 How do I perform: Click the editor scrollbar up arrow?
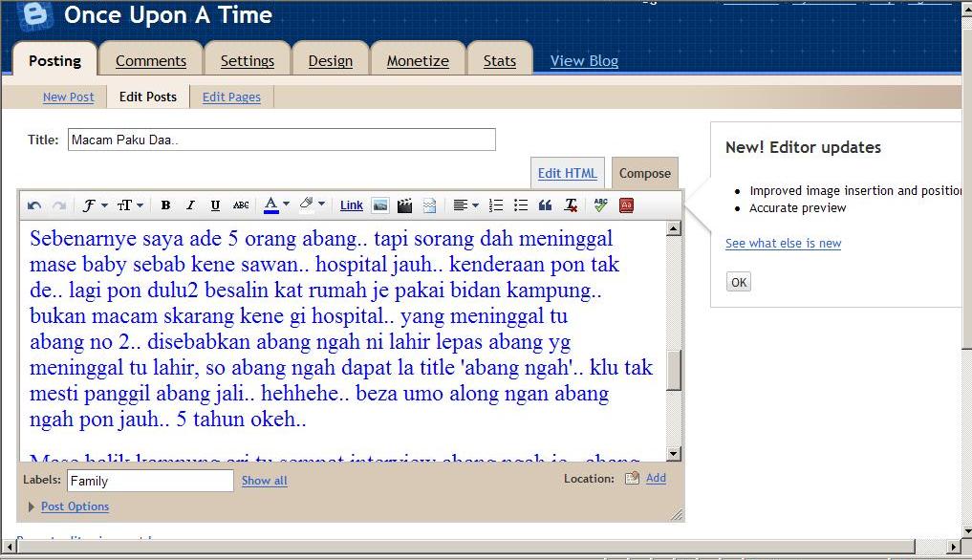point(674,228)
